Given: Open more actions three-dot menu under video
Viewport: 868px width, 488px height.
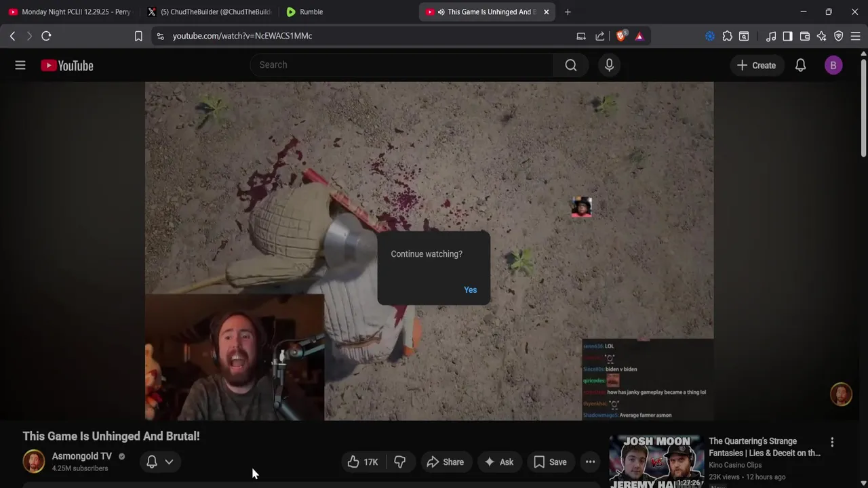Looking at the screenshot, I should [591, 462].
